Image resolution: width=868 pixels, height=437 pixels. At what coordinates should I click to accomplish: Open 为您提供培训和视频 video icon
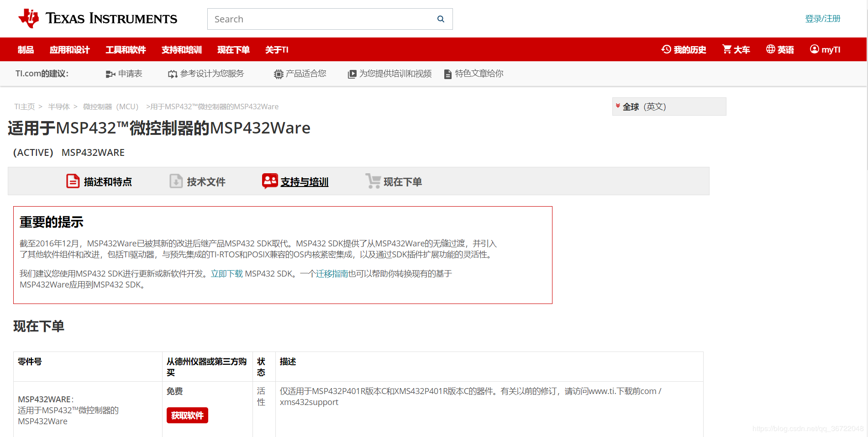coord(352,74)
